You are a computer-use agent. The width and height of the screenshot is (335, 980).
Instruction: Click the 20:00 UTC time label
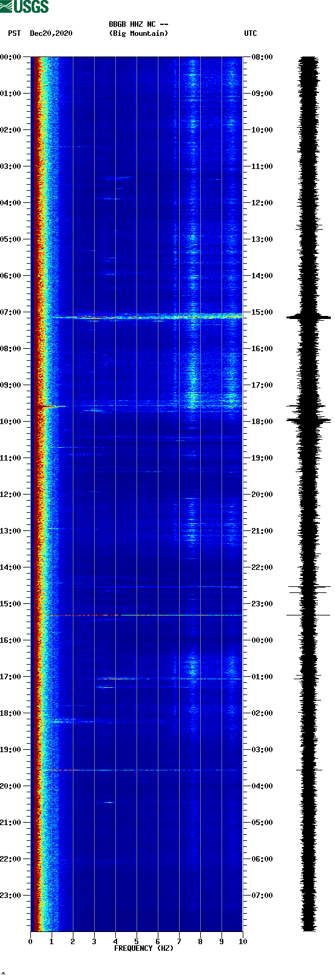[262, 494]
